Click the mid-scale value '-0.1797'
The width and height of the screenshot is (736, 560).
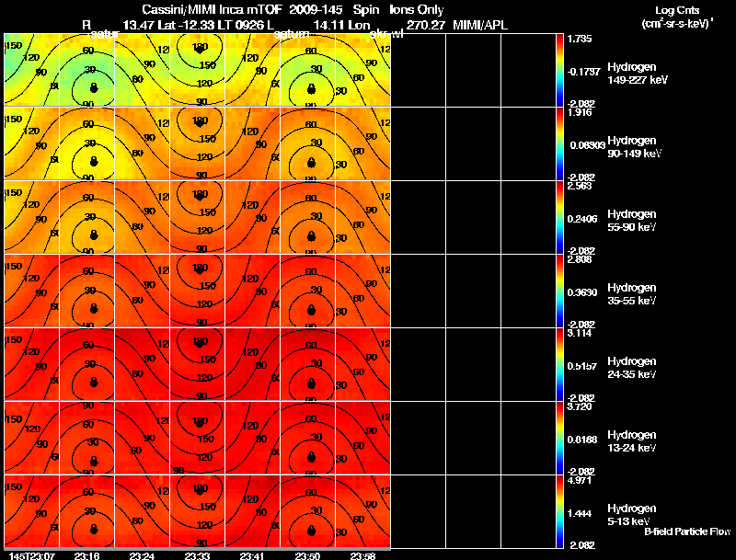(583, 72)
